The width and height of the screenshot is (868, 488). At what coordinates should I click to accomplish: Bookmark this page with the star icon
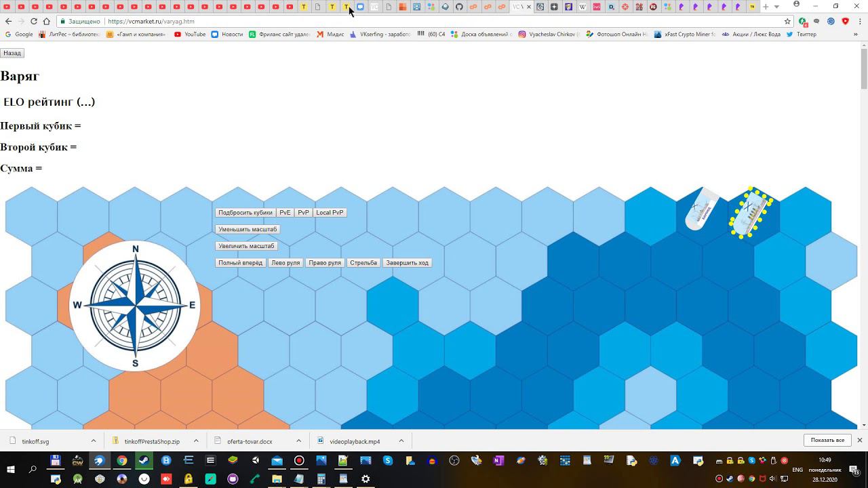(x=787, y=21)
